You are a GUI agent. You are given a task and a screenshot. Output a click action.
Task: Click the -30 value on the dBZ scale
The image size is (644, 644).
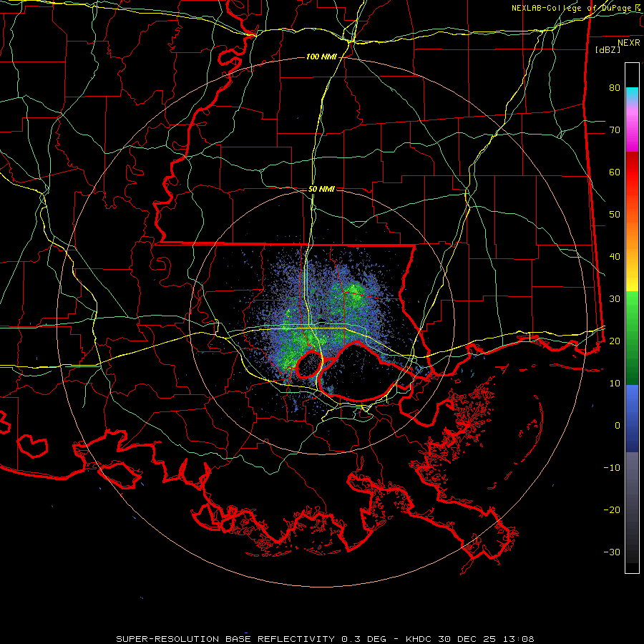(612, 552)
